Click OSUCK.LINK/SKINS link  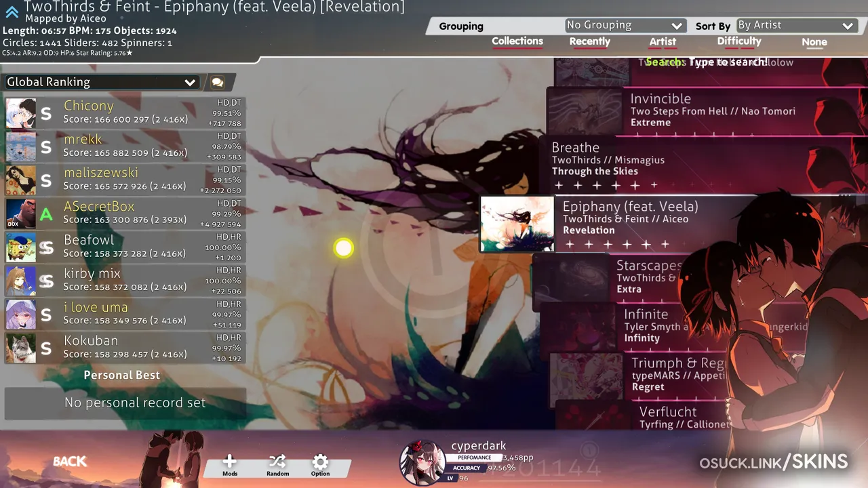[x=774, y=462]
